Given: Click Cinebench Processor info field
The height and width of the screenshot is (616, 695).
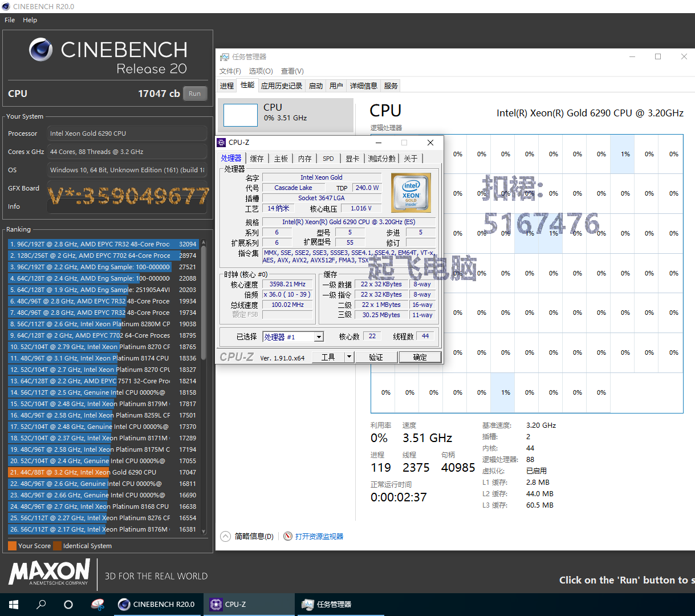Looking at the screenshot, I should click(127, 133).
